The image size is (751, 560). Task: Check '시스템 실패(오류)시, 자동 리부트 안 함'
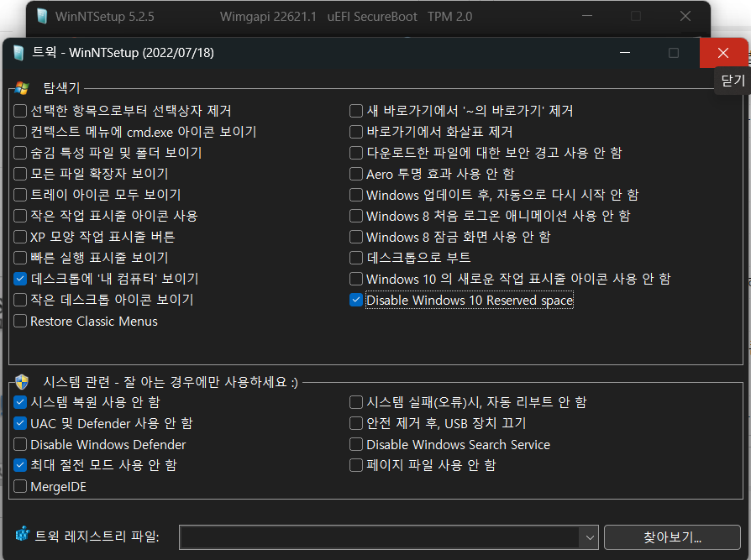tap(356, 402)
